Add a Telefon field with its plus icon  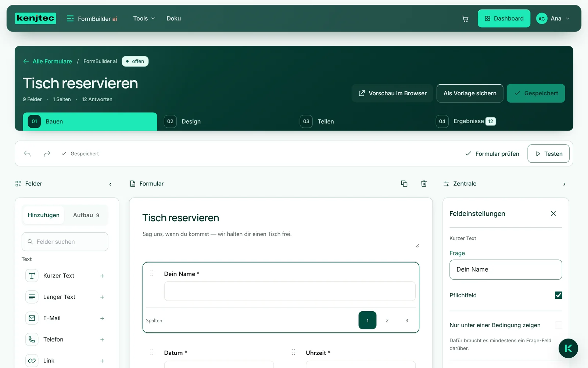click(102, 340)
